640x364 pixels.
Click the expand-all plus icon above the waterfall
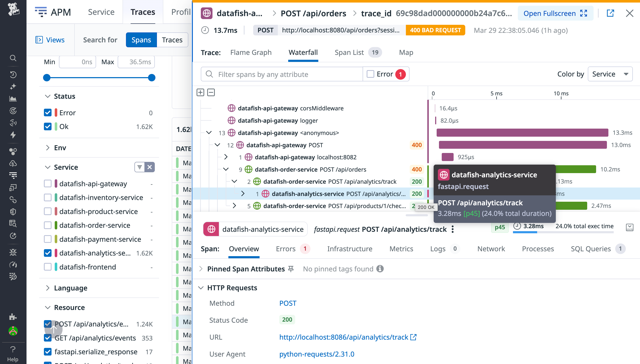200,92
